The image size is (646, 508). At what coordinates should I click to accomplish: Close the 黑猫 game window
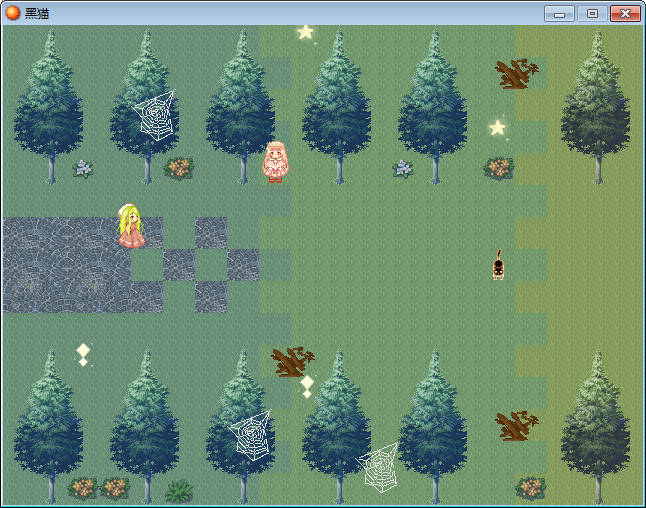coord(624,13)
